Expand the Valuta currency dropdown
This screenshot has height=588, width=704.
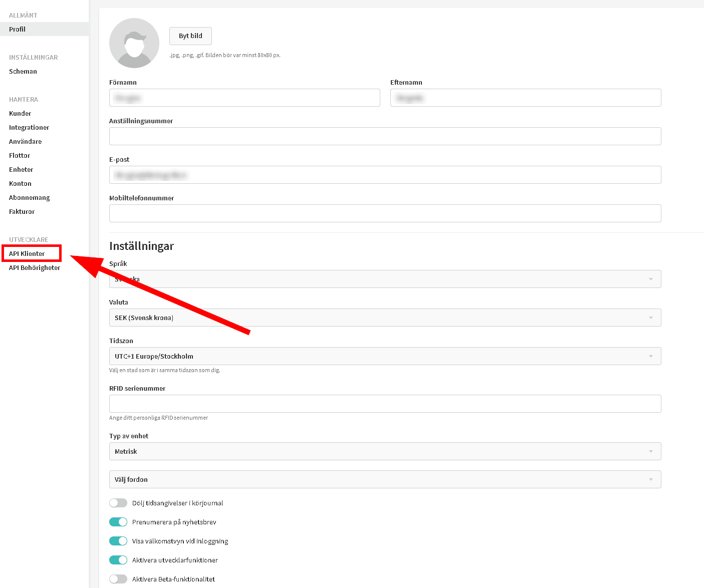pyautogui.click(x=385, y=318)
